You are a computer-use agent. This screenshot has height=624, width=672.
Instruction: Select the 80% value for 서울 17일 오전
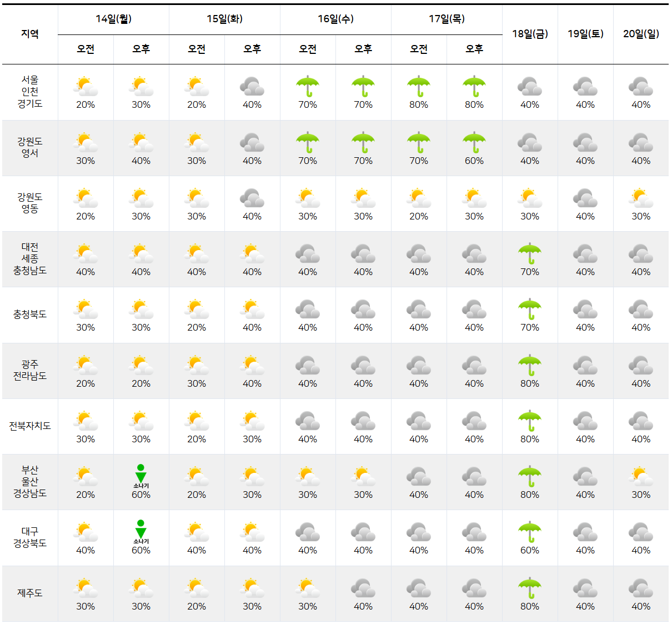tap(419, 104)
